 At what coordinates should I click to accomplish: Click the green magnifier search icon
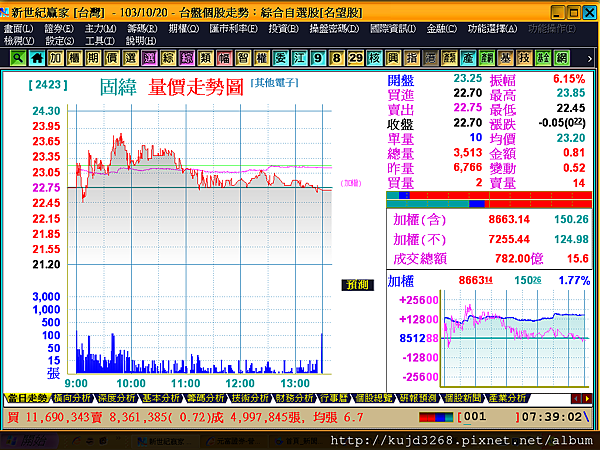(18, 58)
